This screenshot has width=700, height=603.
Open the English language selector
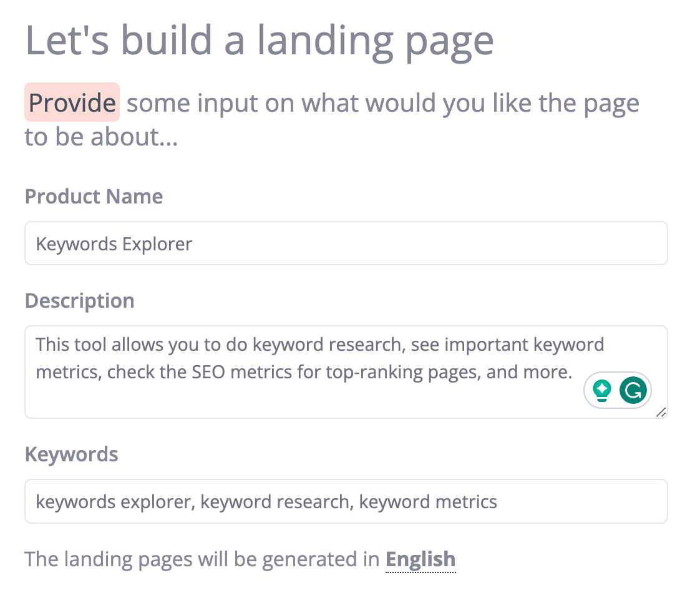[420, 559]
